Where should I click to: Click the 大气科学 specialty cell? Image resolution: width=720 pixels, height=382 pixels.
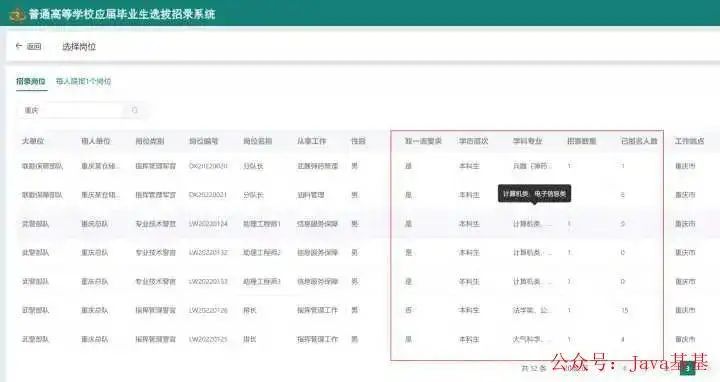pos(531,339)
